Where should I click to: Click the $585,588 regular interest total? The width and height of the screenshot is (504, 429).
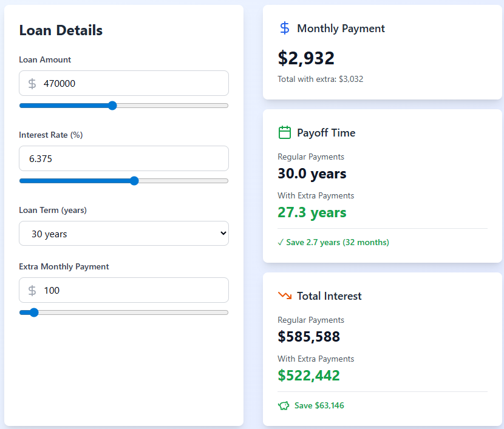tap(308, 337)
